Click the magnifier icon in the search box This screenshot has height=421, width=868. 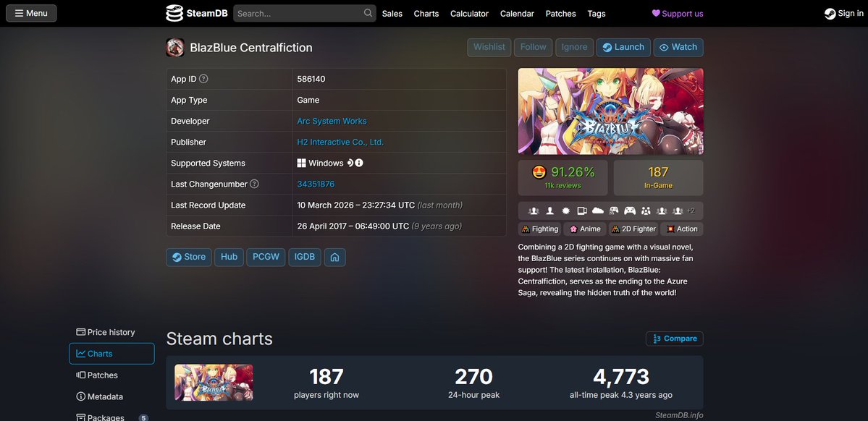pos(368,13)
